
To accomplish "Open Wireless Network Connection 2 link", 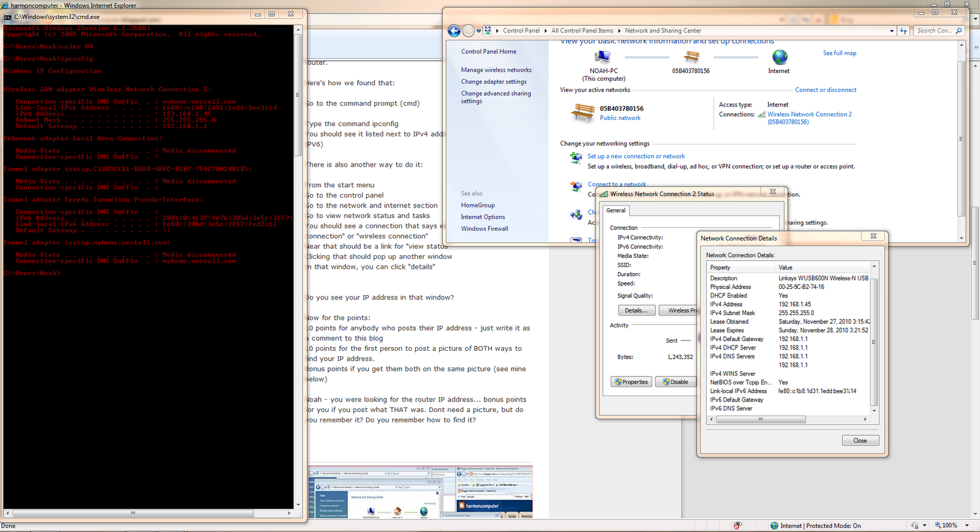I will click(809, 118).
